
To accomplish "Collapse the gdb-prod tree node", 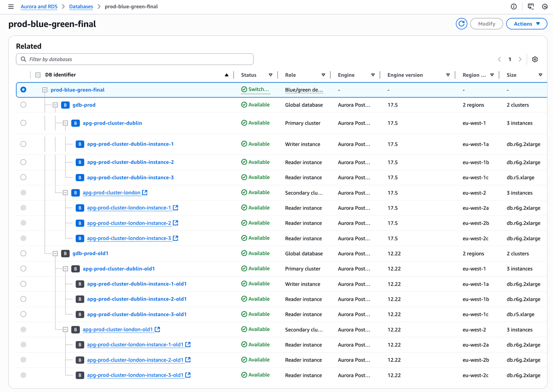I will 55,105.
